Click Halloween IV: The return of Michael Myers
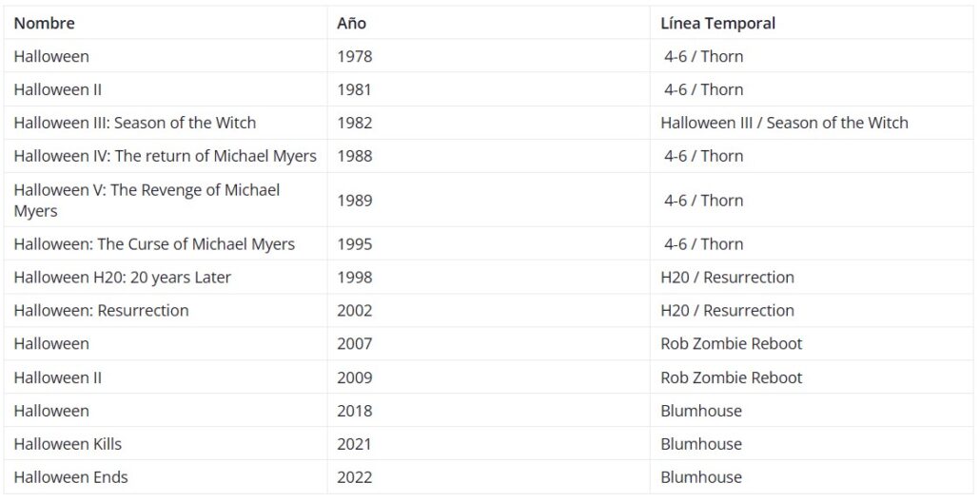 pos(165,156)
